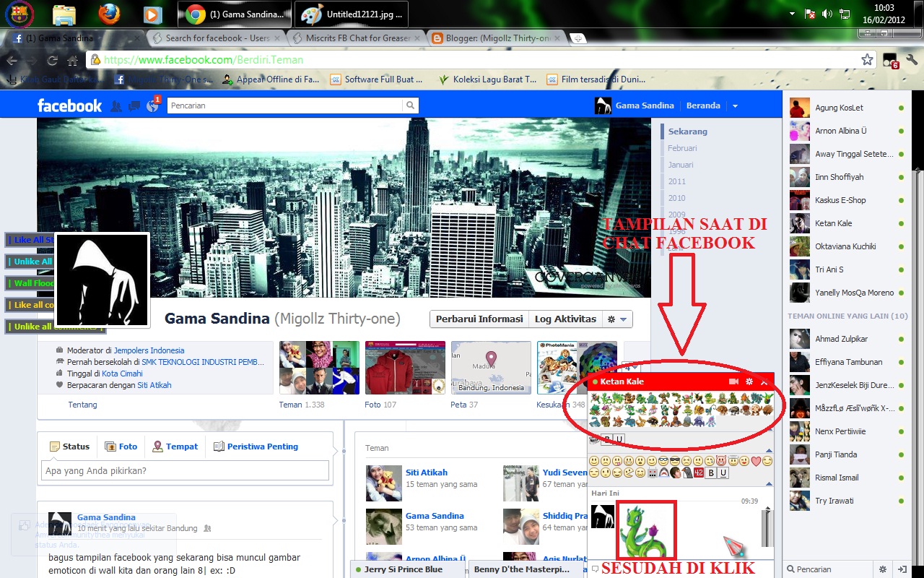This screenshot has width=924, height=578.
Task: Reload the page in Chrome
Action: coord(52,60)
